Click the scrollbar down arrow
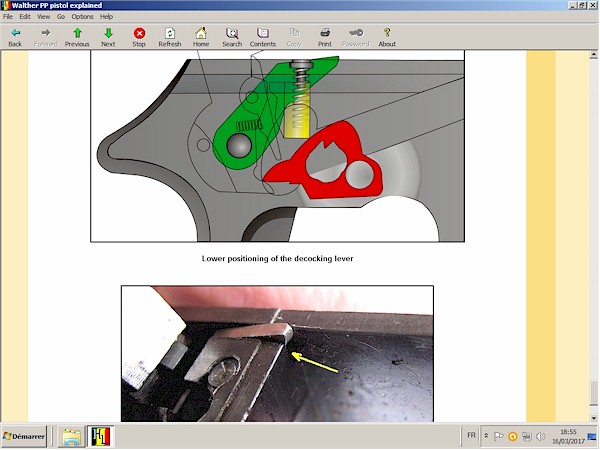The image size is (600, 450). tap(593, 418)
